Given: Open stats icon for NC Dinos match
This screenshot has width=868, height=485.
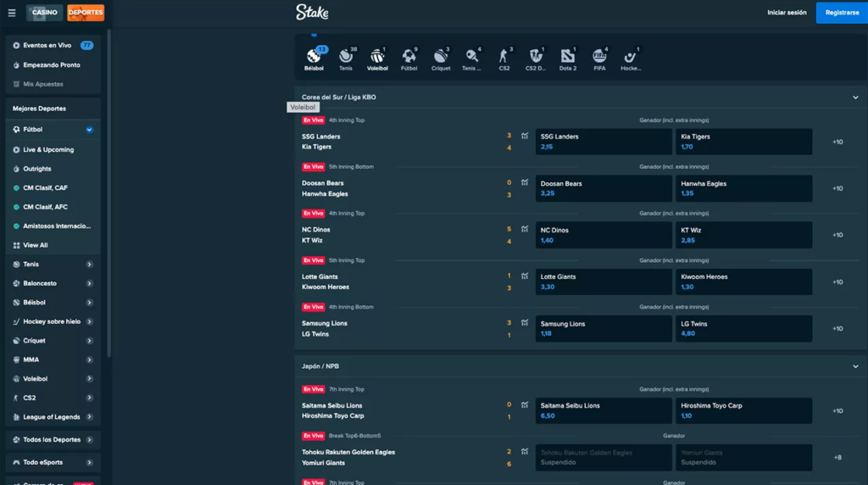Looking at the screenshot, I should (524, 229).
